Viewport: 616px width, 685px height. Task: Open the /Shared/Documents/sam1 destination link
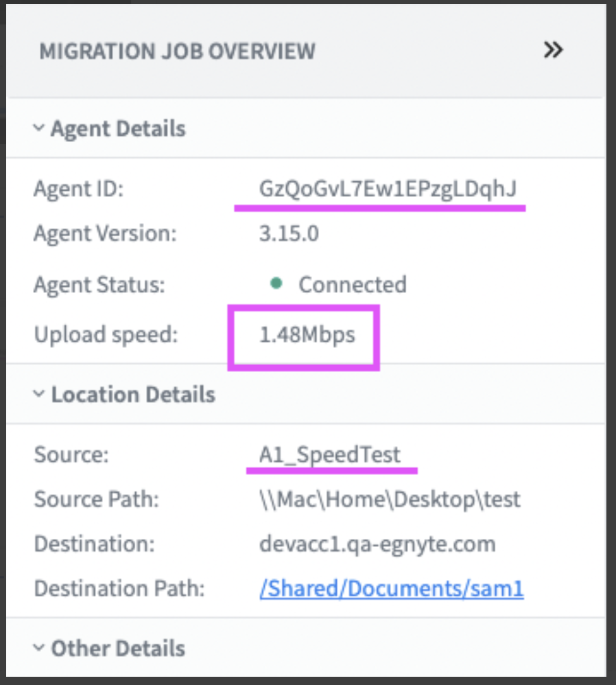pyautogui.click(x=392, y=588)
